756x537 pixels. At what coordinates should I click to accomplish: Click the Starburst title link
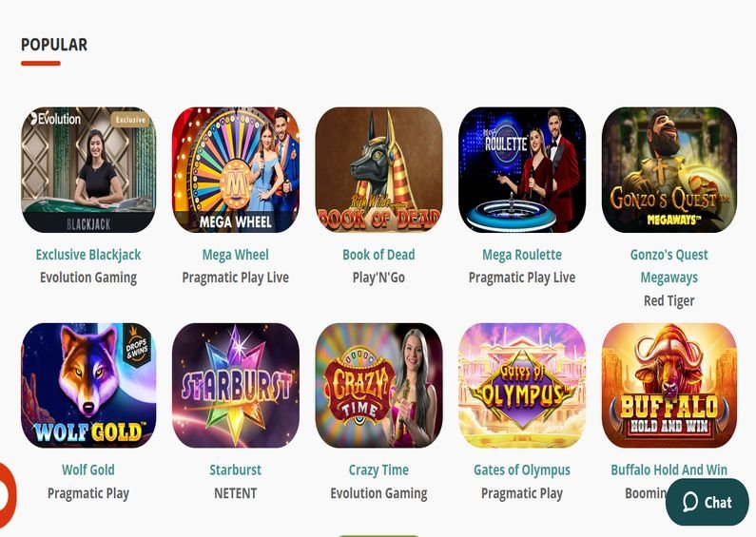point(235,470)
